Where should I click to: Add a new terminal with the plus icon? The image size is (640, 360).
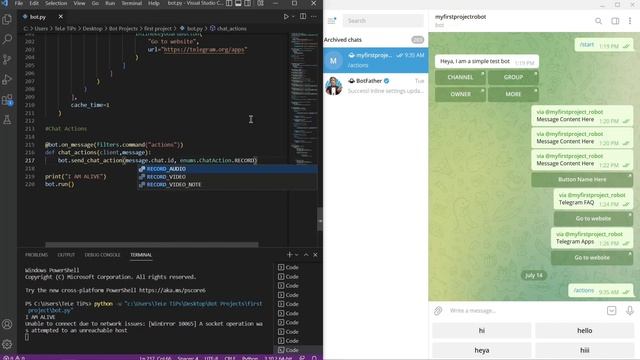pos(289,255)
